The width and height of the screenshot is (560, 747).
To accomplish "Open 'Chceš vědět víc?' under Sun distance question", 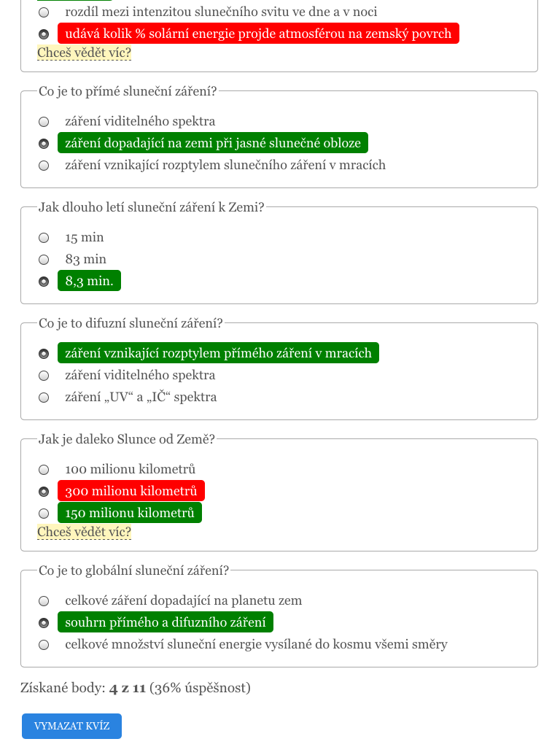I will 84,532.
